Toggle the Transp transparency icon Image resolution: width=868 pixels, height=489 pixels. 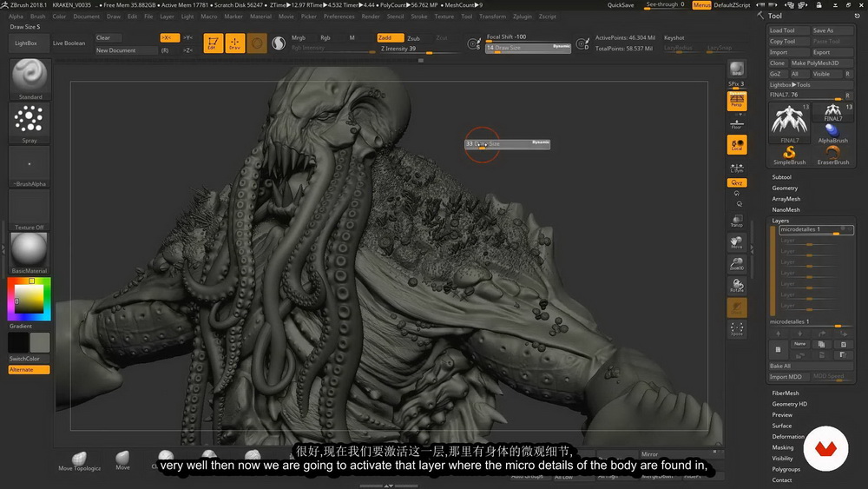tap(737, 221)
